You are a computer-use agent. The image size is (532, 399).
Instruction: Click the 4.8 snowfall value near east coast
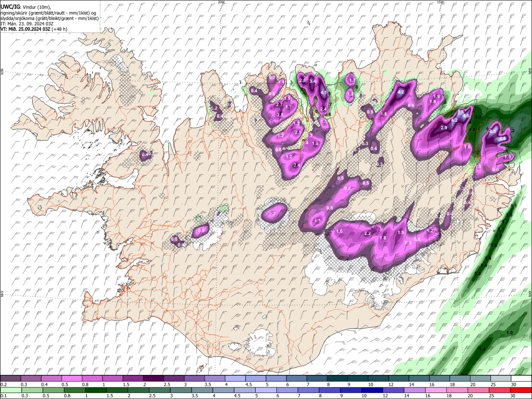pyautogui.click(x=502, y=138)
